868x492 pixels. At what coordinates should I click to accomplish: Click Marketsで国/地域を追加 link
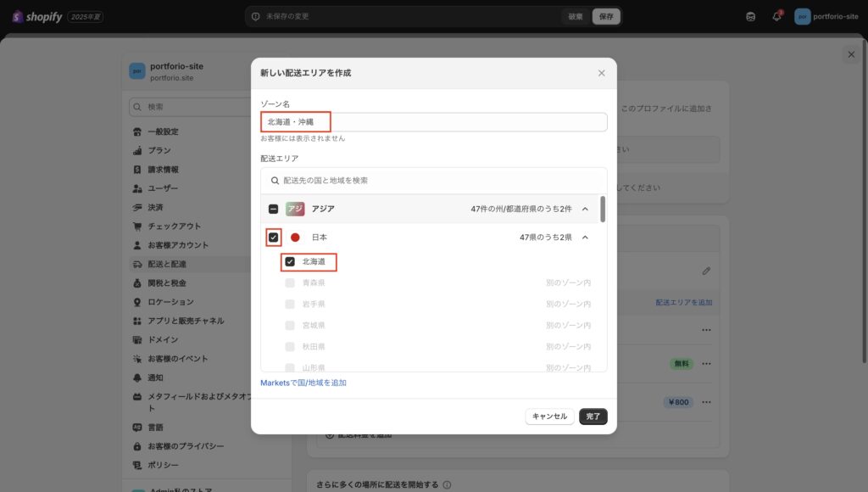coord(303,383)
